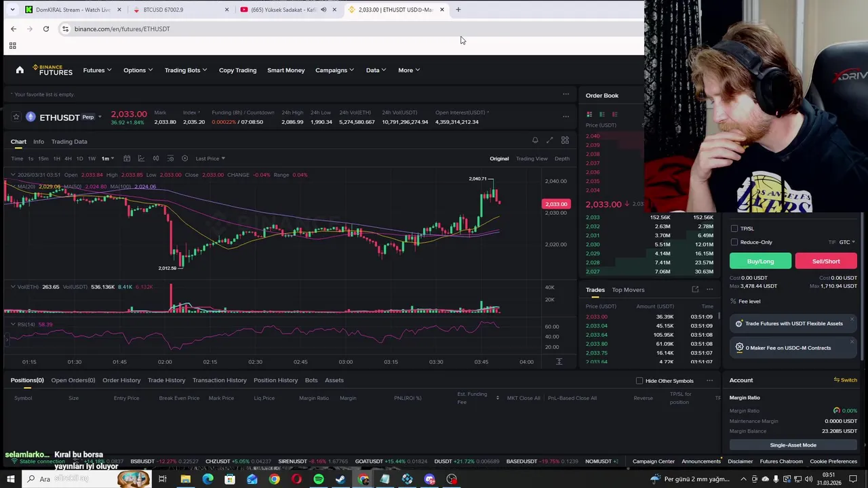This screenshot has width=868, height=488.
Task: Switch chart to Depth view
Action: 562,159
